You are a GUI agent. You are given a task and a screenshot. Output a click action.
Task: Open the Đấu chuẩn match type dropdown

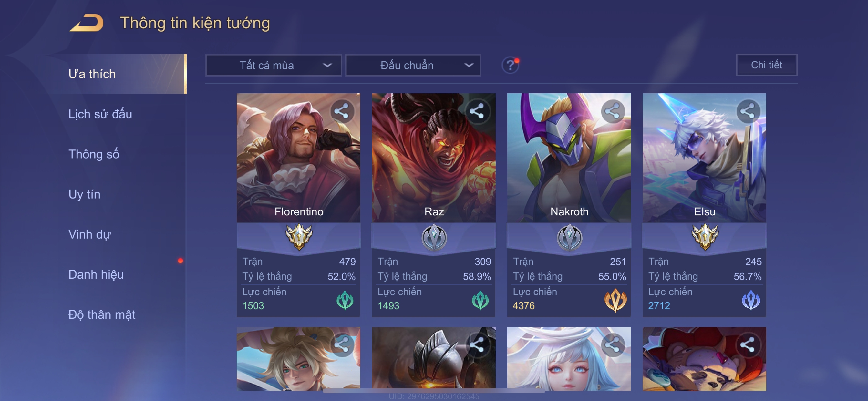pyautogui.click(x=413, y=65)
